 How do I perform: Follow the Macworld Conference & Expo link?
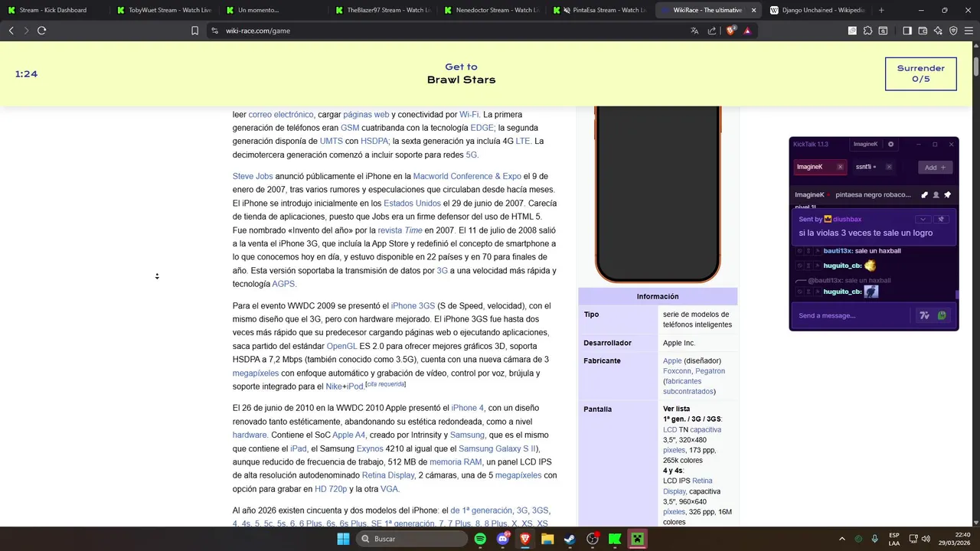coord(467,176)
